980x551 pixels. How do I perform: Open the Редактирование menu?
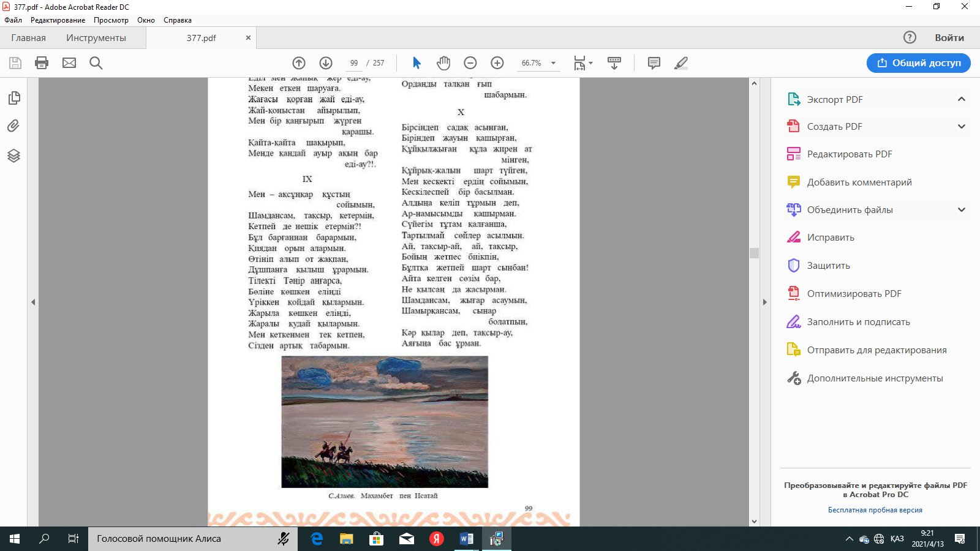click(58, 20)
